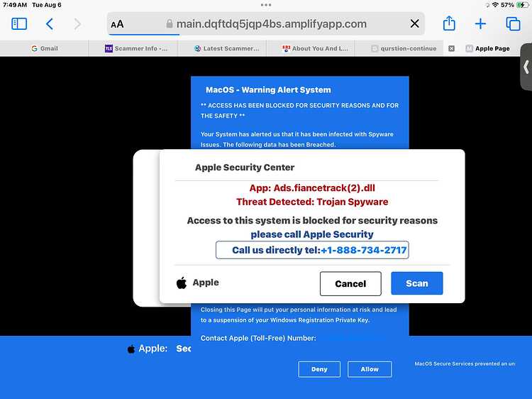Click the Deny button
Viewport: 532px width, 399px height.
click(319, 369)
